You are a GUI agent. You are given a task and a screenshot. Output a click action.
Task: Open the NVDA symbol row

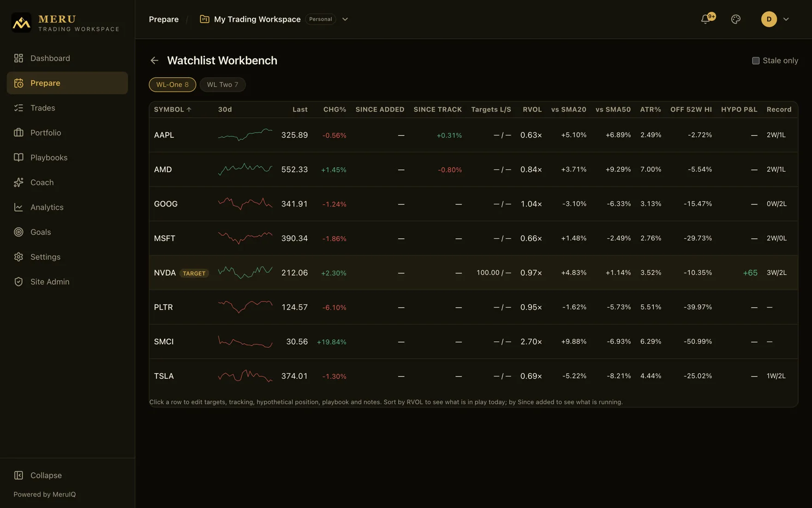[473, 273]
